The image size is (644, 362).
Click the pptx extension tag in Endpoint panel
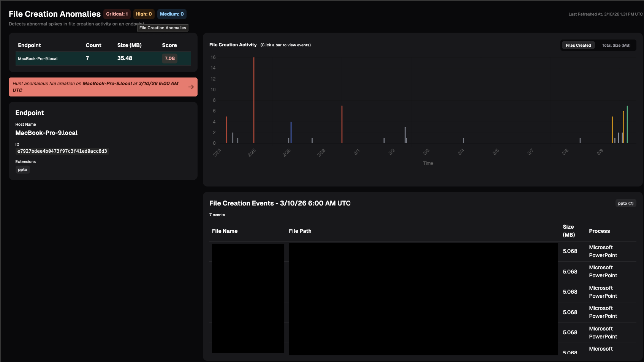point(23,170)
